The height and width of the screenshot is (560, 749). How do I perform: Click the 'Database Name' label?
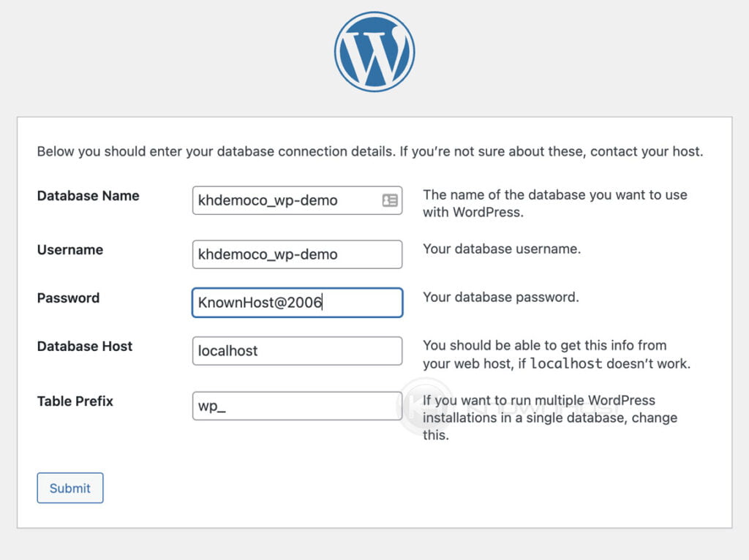click(89, 196)
